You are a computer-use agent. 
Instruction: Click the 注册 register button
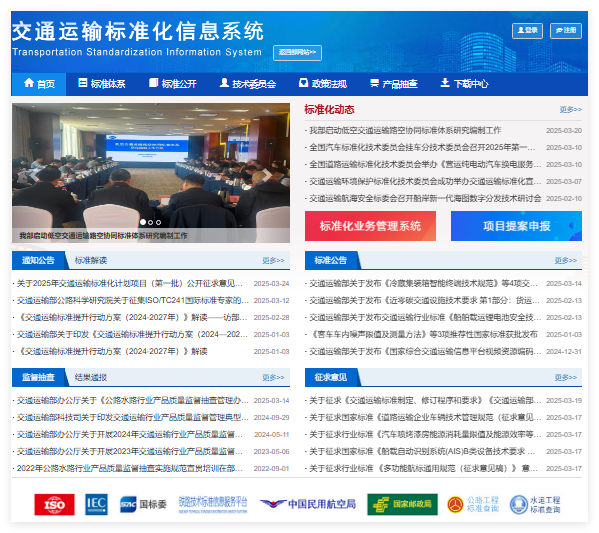(566, 31)
